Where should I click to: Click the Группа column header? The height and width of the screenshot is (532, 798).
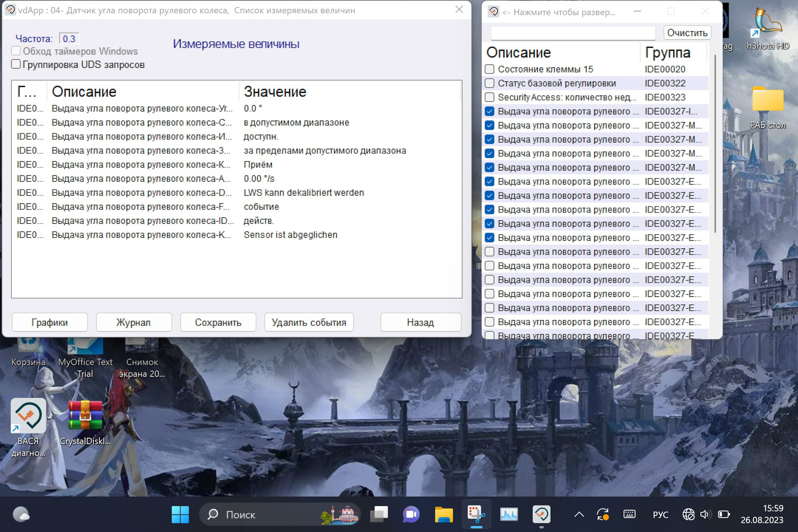pyautogui.click(x=673, y=52)
